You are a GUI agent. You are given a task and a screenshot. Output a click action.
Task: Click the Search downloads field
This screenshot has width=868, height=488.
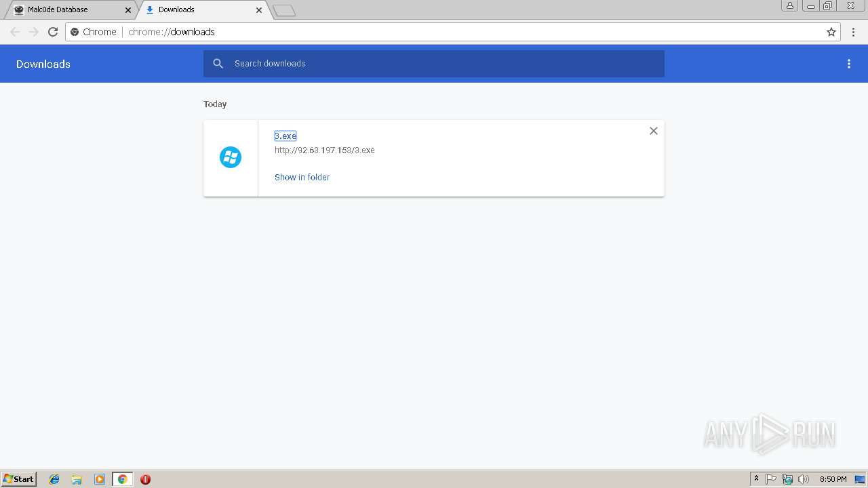[x=434, y=64]
